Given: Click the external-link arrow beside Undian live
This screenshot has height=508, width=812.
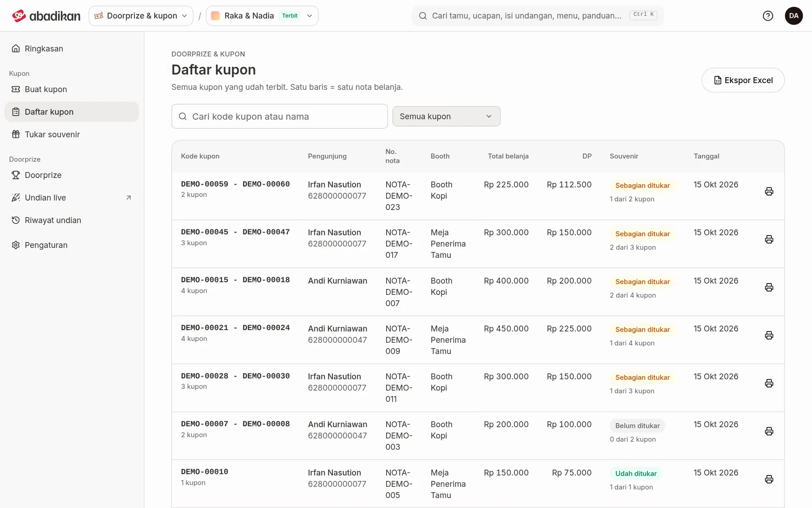Looking at the screenshot, I should coord(129,197).
